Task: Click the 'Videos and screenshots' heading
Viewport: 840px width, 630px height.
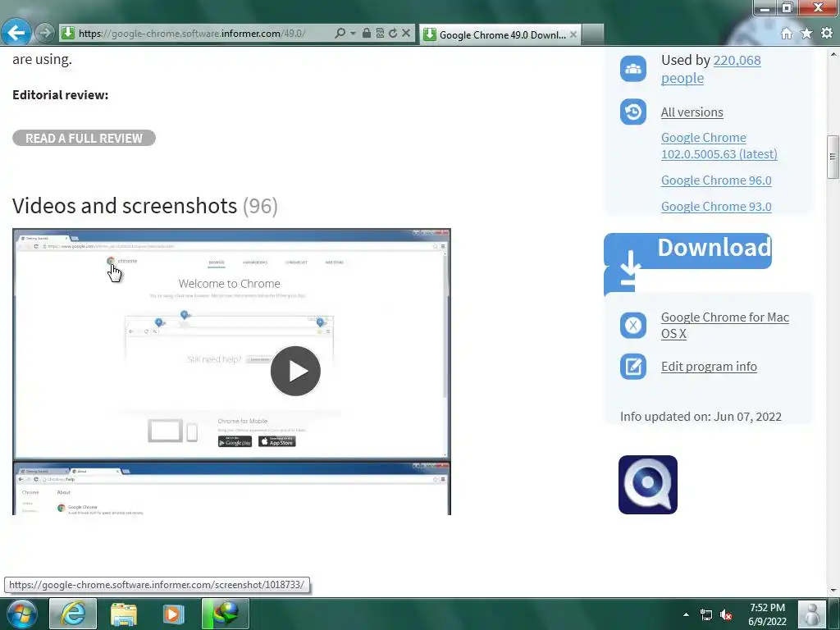Action: coord(125,206)
